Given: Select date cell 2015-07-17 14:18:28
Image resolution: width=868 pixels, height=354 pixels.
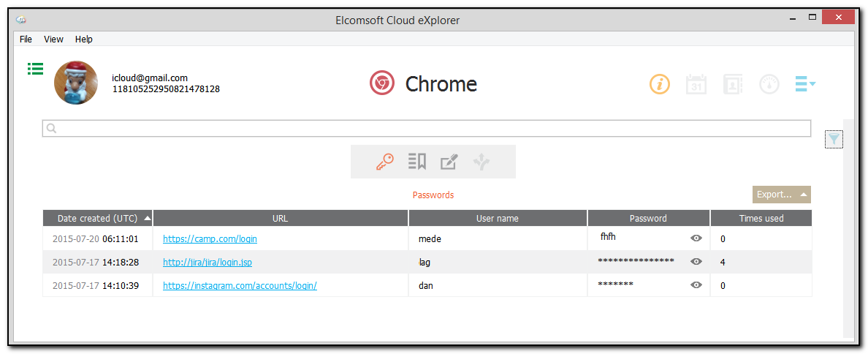Looking at the screenshot, I should click(x=97, y=262).
